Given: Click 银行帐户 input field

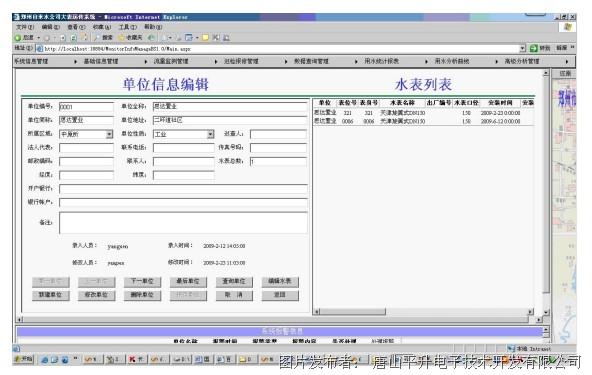Looking at the screenshot, I should click(x=183, y=203).
